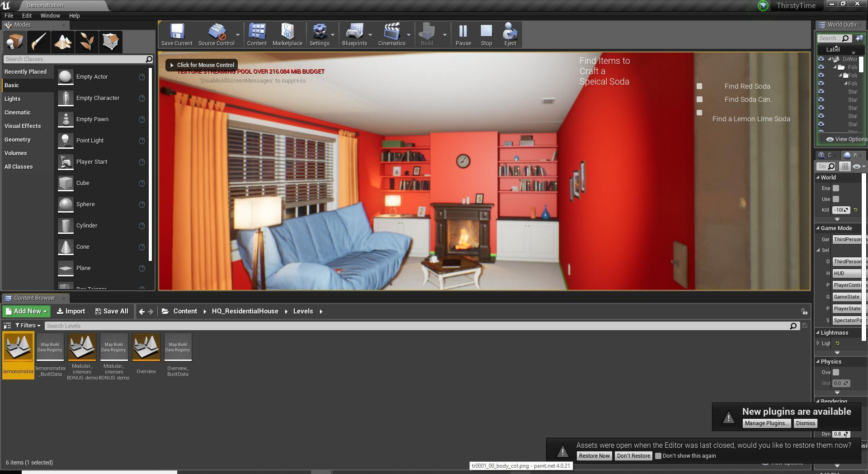Select the Landscape mode icon

(63, 42)
